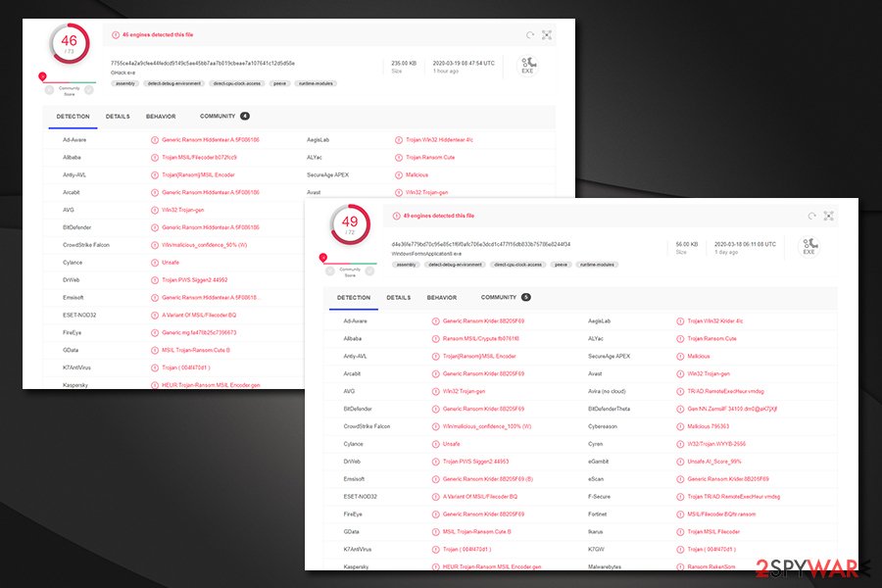Click the '2020-03-19 08:47:54 UTC' timestamp
Image resolution: width=882 pixels, height=588 pixels.
pos(464,64)
